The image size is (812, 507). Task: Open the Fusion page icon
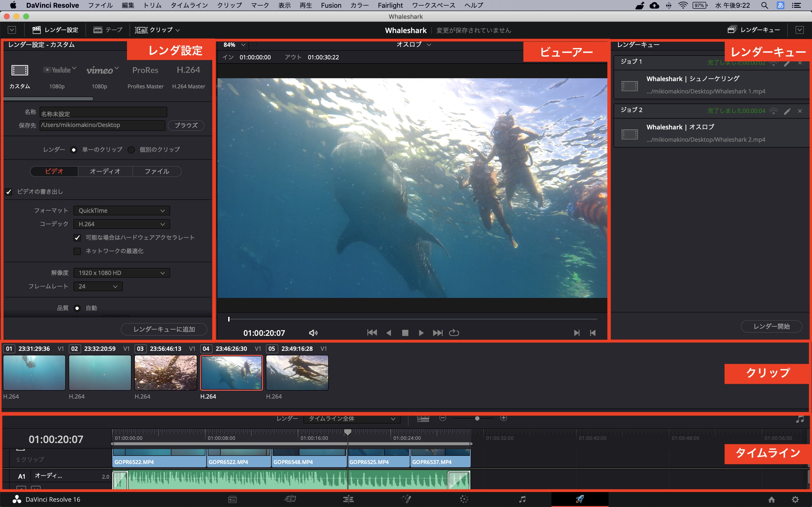pyautogui.click(x=406, y=499)
